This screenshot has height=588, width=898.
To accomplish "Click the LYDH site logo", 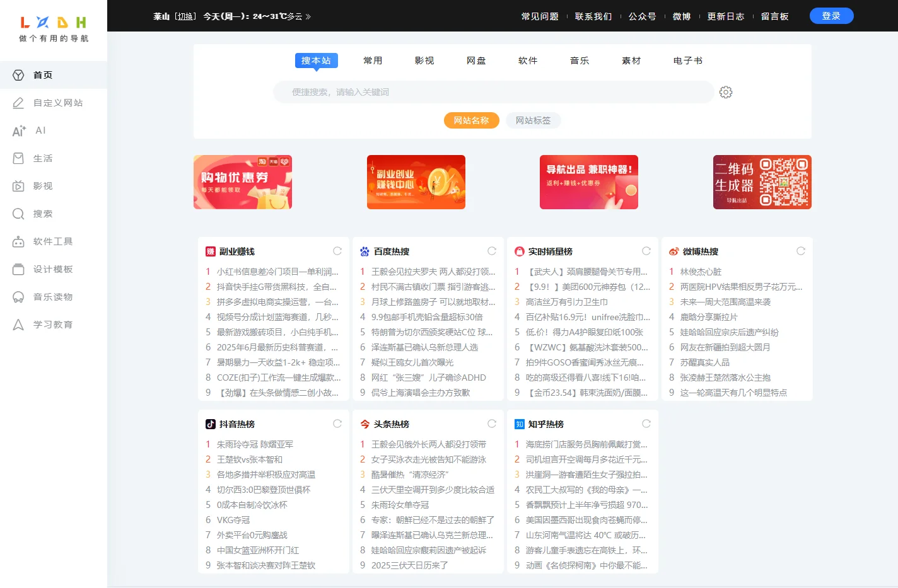I will 54,29.
